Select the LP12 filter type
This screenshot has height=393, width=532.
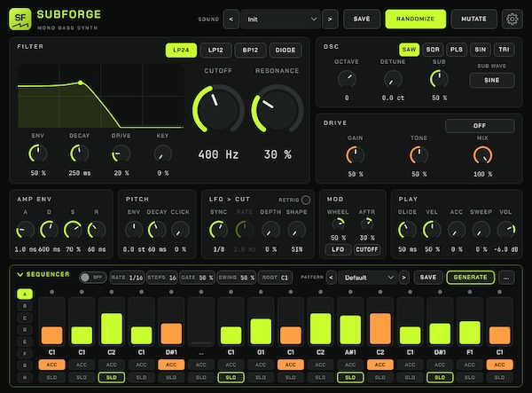215,51
